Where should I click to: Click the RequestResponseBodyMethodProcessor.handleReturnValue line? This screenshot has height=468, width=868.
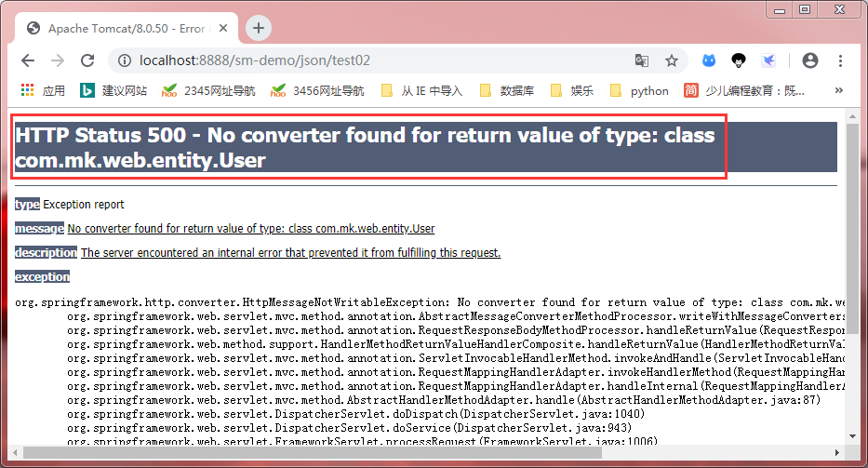[x=456, y=330]
